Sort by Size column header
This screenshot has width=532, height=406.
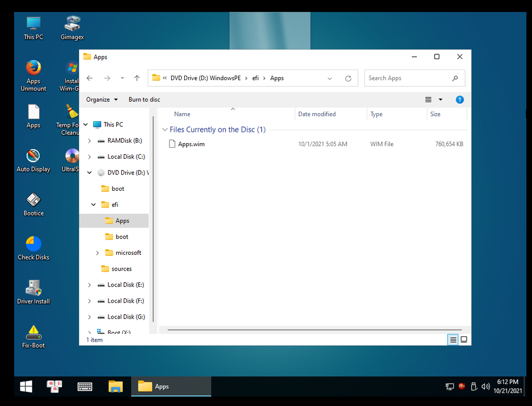tap(447, 114)
